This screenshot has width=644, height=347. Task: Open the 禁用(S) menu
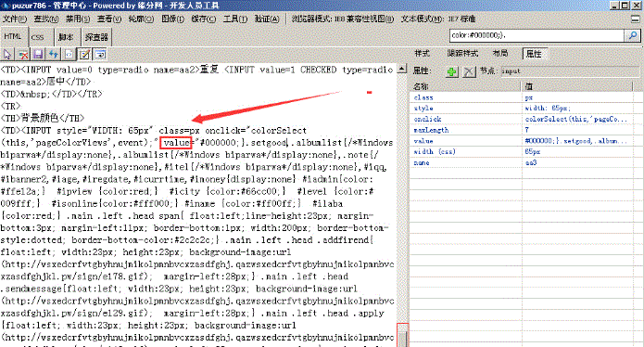(78, 19)
